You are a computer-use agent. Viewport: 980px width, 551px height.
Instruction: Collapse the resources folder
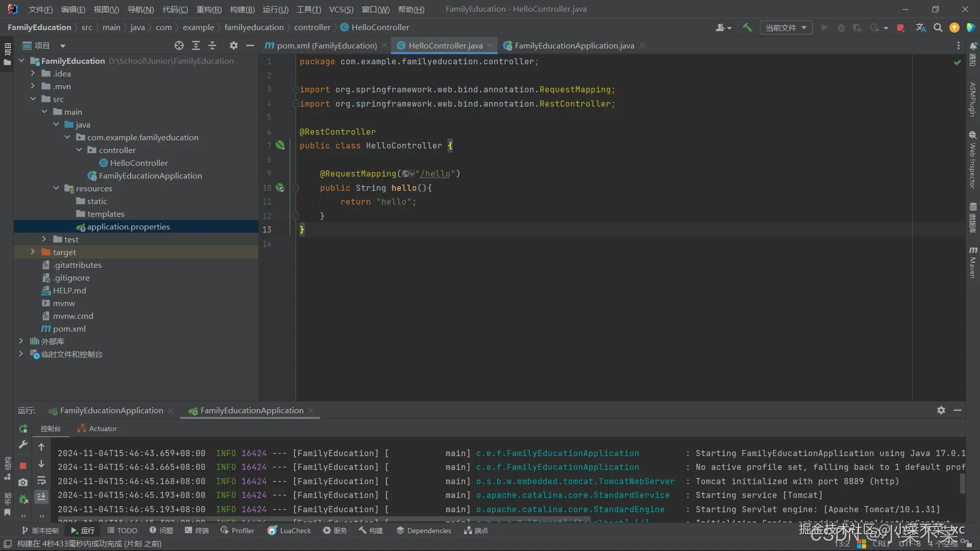(56, 188)
